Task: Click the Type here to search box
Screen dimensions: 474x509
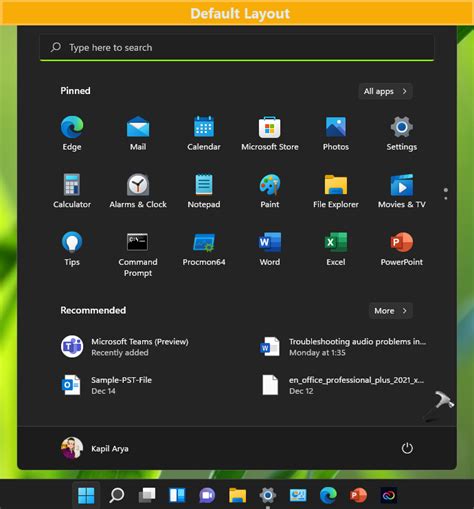Action: pyautogui.click(x=237, y=47)
